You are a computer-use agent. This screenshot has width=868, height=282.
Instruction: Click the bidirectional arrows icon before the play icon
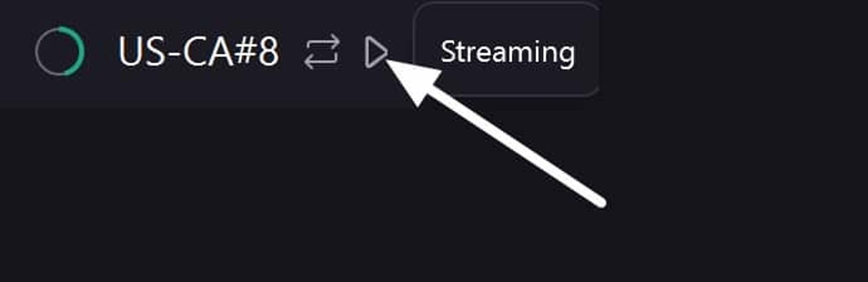coord(322,52)
